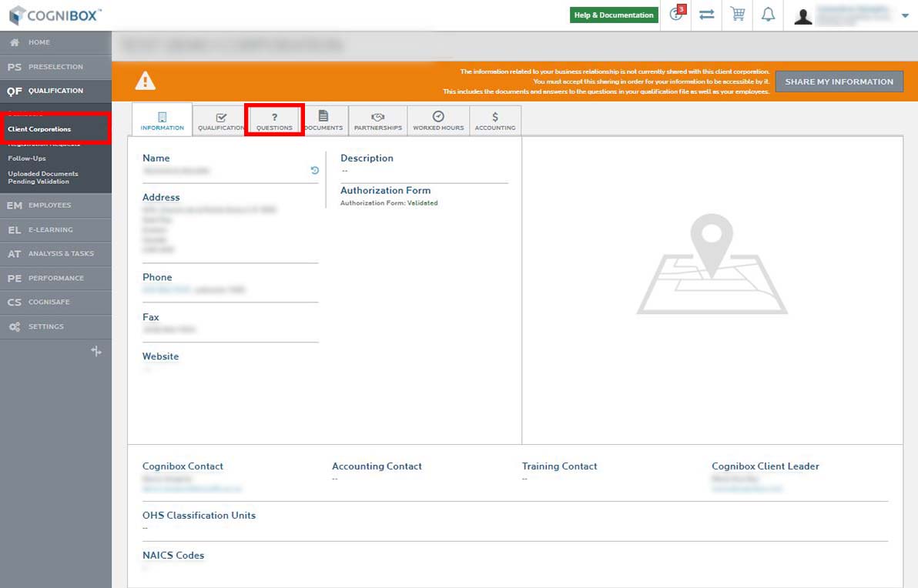The height and width of the screenshot is (588, 918).
Task: Expand the Employees sidebar section
Action: point(55,205)
